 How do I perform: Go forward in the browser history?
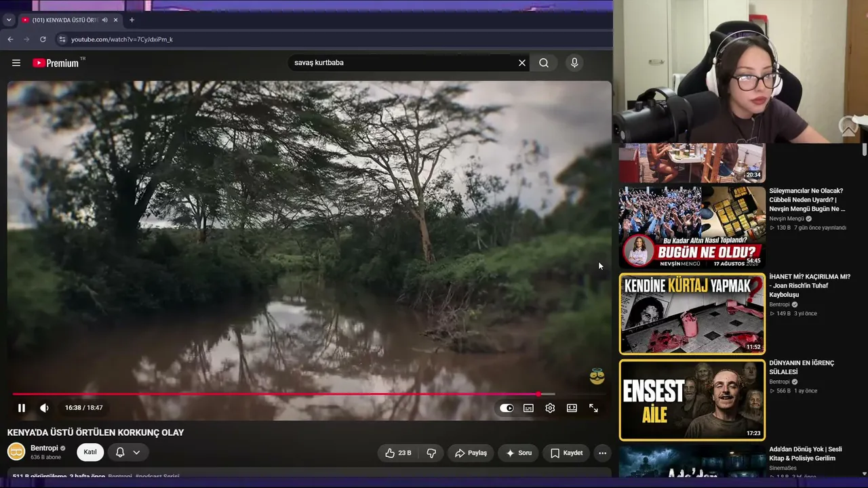[x=26, y=39]
